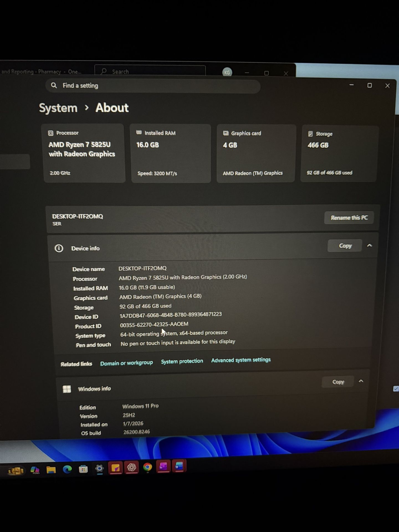Click OS build 26200.8246 value

(x=137, y=432)
